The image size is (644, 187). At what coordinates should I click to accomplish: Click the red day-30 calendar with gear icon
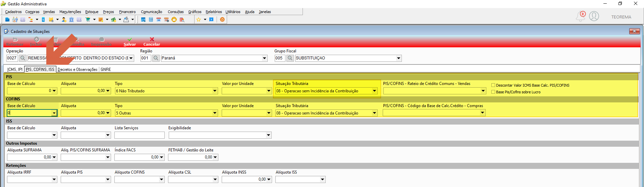tap(166, 19)
